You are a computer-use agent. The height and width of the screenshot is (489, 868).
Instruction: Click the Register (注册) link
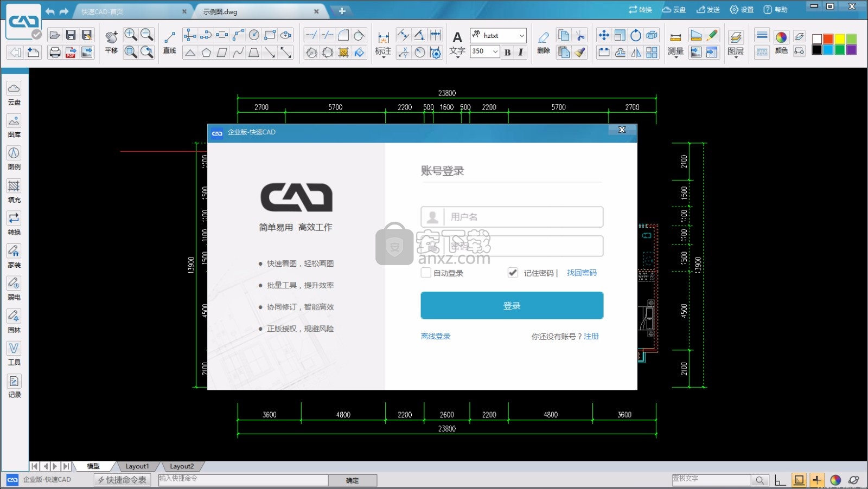(x=591, y=336)
